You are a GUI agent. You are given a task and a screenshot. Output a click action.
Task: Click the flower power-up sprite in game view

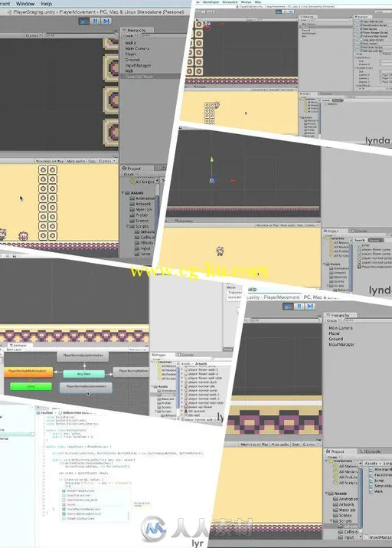pyautogui.click(x=24, y=235)
